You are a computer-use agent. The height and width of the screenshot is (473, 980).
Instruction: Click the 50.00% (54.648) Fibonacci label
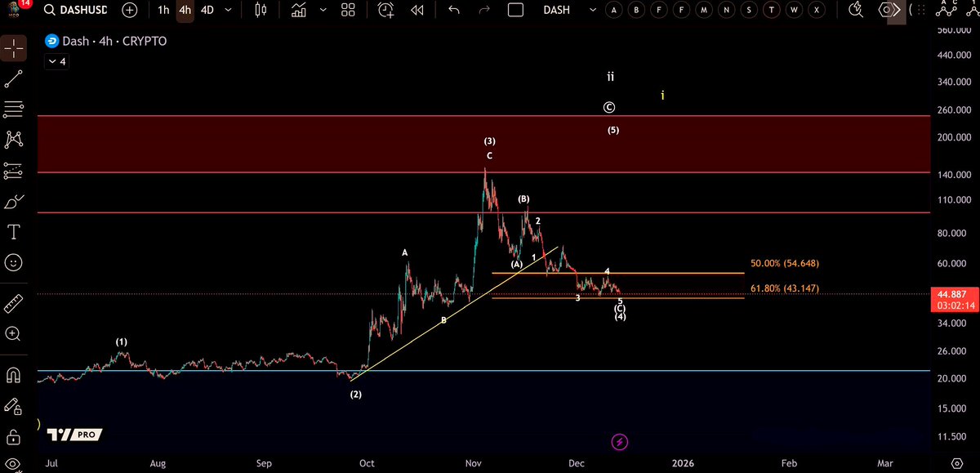pyautogui.click(x=785, y=264)
